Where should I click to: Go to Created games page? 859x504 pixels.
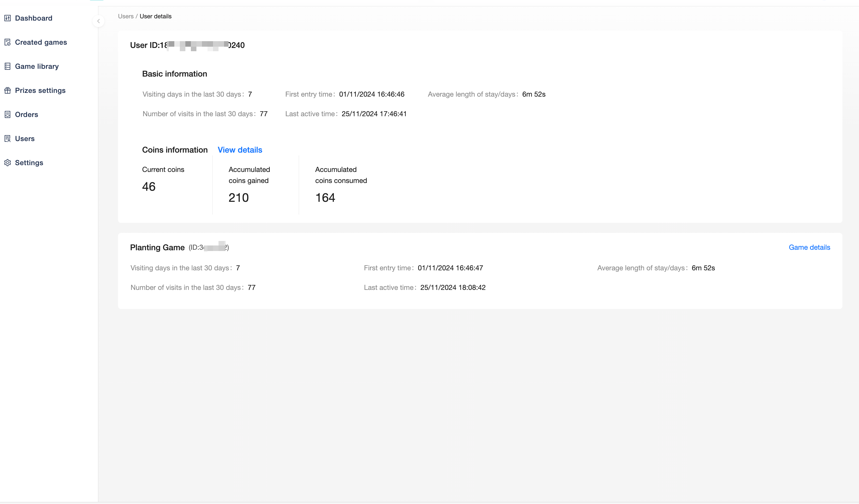tap(41, 42)
